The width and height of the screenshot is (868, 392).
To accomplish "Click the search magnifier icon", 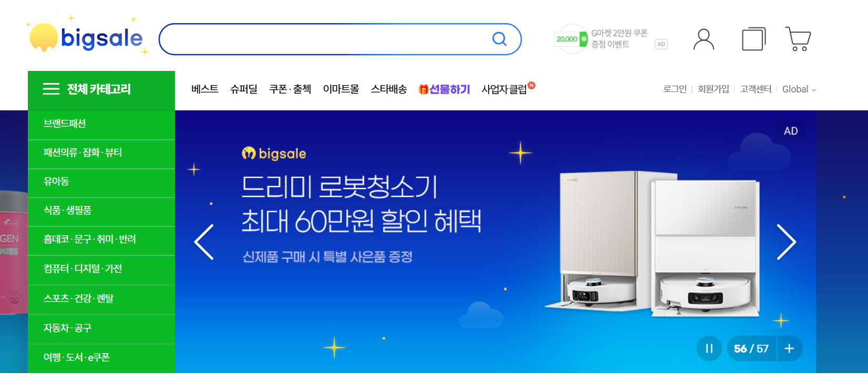I will click(x=499, y=39).
